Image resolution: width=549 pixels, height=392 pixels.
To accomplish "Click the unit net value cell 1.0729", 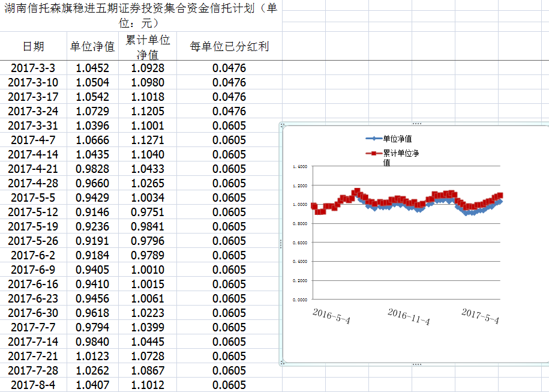I will click(92, 111).
